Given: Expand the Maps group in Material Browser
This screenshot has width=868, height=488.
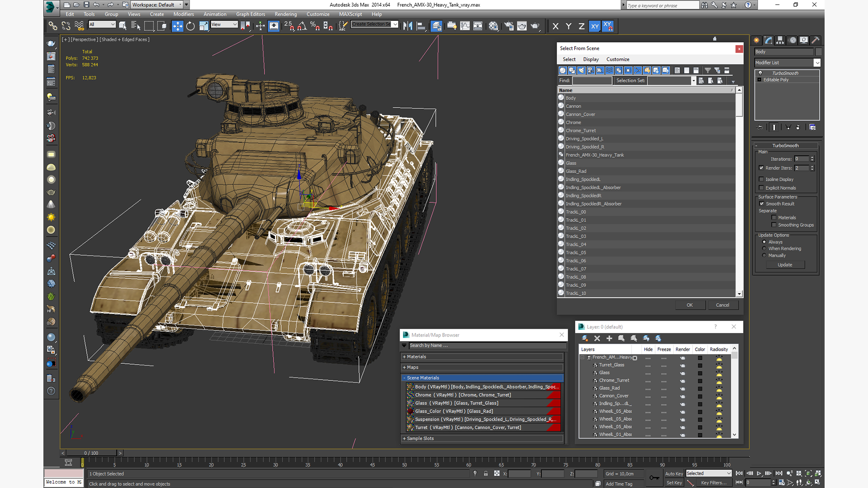Looking at the screenshot, I should [482, 368].
